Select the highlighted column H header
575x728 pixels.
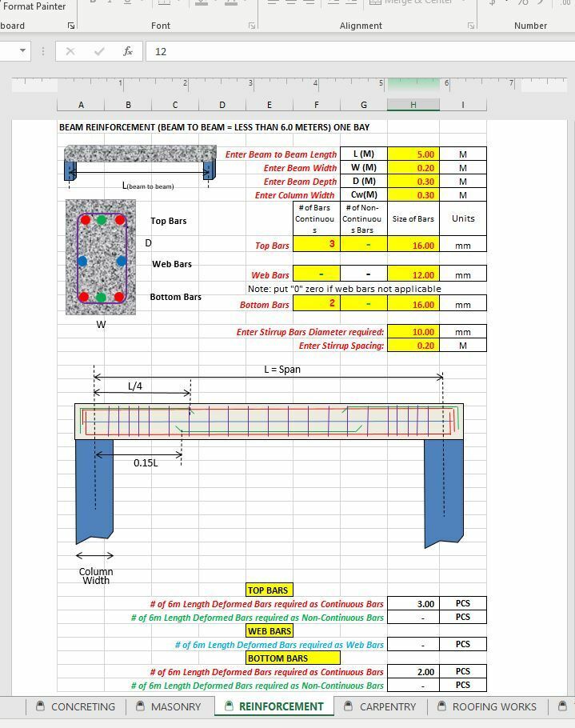[x=413, y=105]
